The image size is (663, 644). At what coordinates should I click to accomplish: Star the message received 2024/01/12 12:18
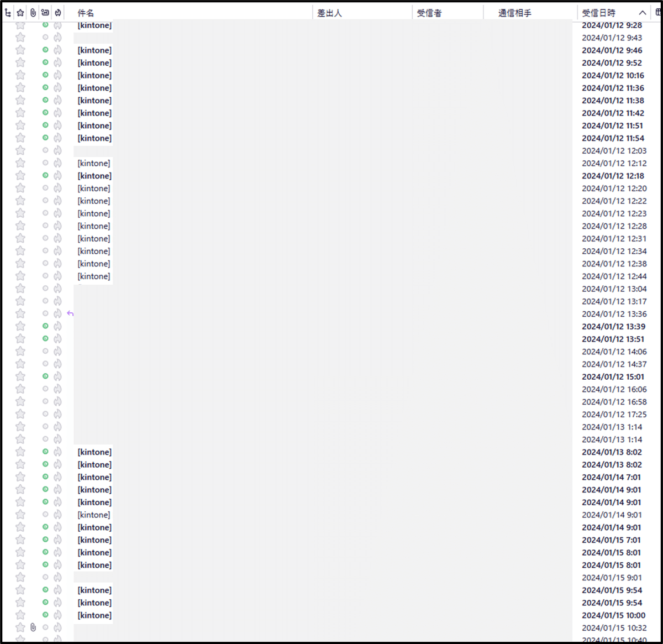[x=20, y=176]
